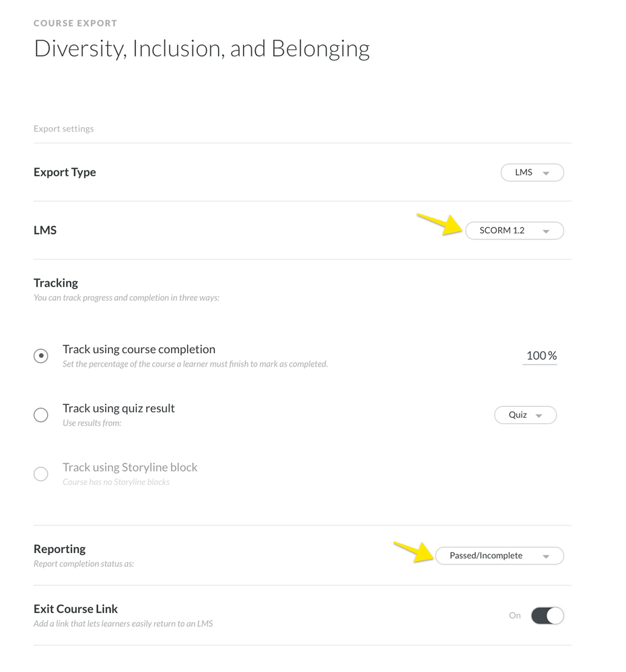Viewport: 626px width, 672px height.
Task: Open the Export Type LMS dropdown
Action: tap(532, 173)
